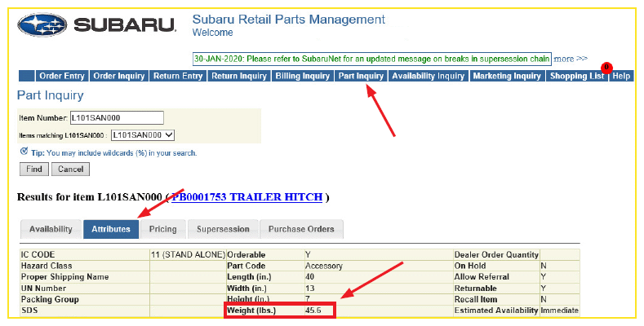Switch to the Availability tab
Image resolution: width=644 pixels, height=326 pixels.
(51, 229)
